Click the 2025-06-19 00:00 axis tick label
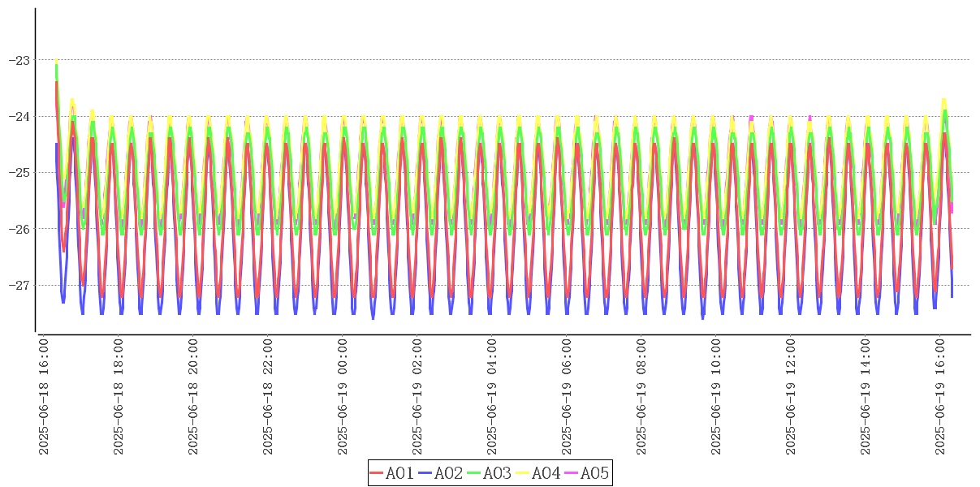 343,397
